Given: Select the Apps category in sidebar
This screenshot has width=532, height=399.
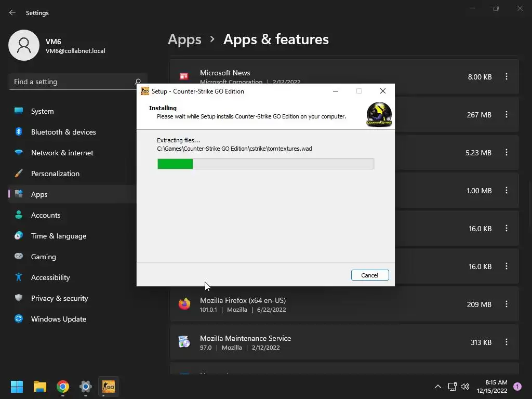Looking at the screenshot, I should (x=73, y=194).
